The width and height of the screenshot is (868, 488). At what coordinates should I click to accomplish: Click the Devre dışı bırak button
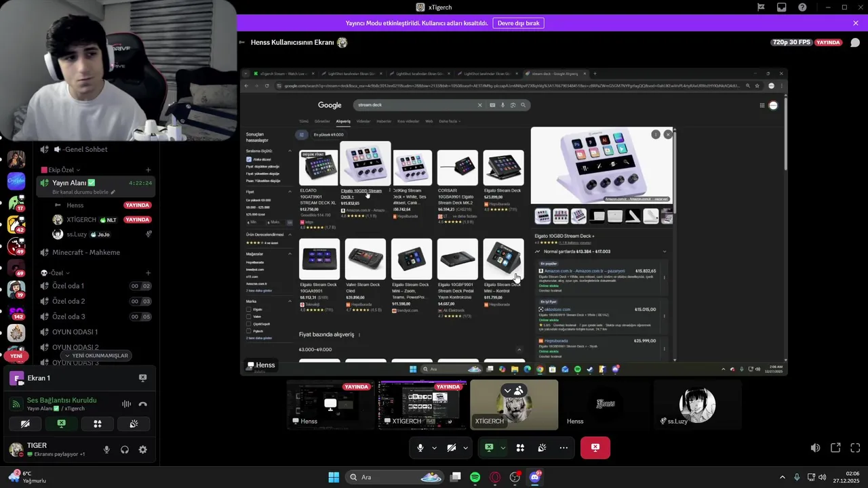coord(518,23)
